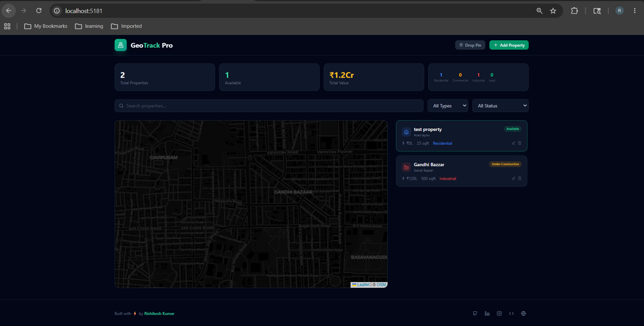Select the test property card title
644x326 pixels.
[428, 129]
